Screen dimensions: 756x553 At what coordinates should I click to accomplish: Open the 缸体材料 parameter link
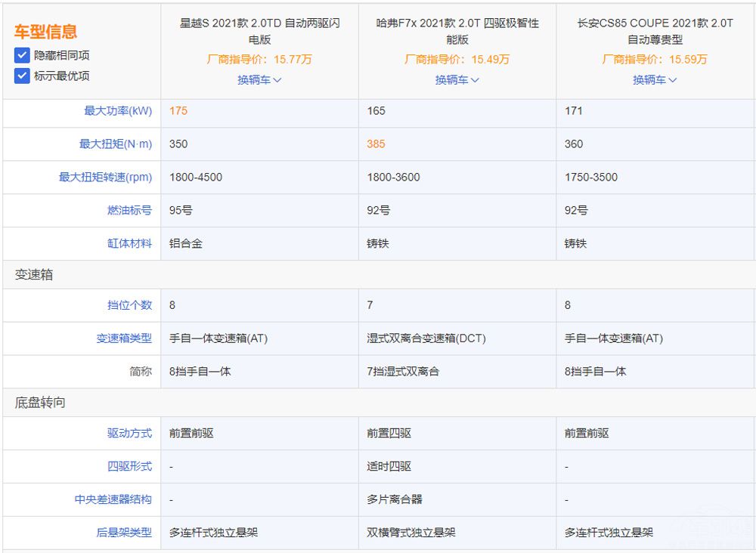129,244
